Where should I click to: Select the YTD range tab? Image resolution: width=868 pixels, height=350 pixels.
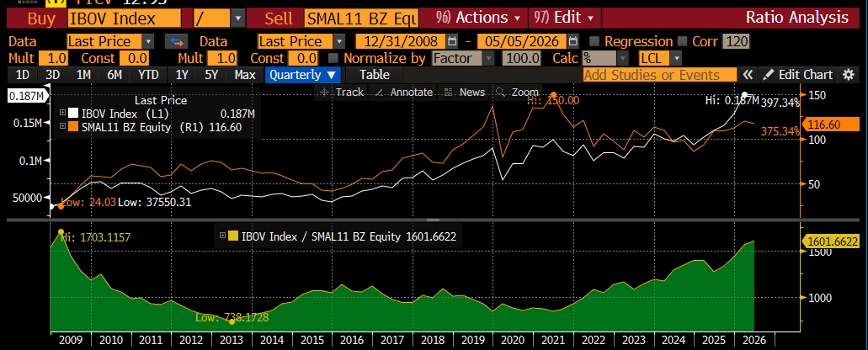(148, 75)
